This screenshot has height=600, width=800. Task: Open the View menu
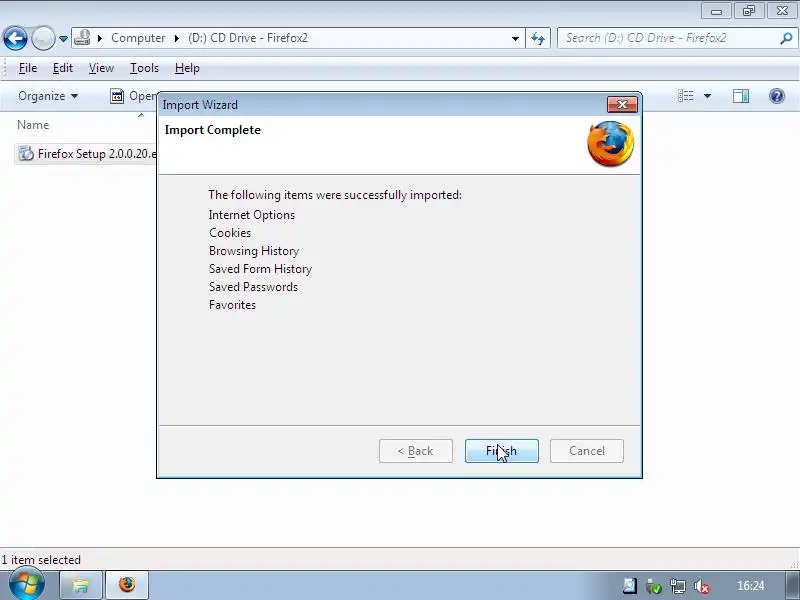pyautogui.click(x=101, y=68)
